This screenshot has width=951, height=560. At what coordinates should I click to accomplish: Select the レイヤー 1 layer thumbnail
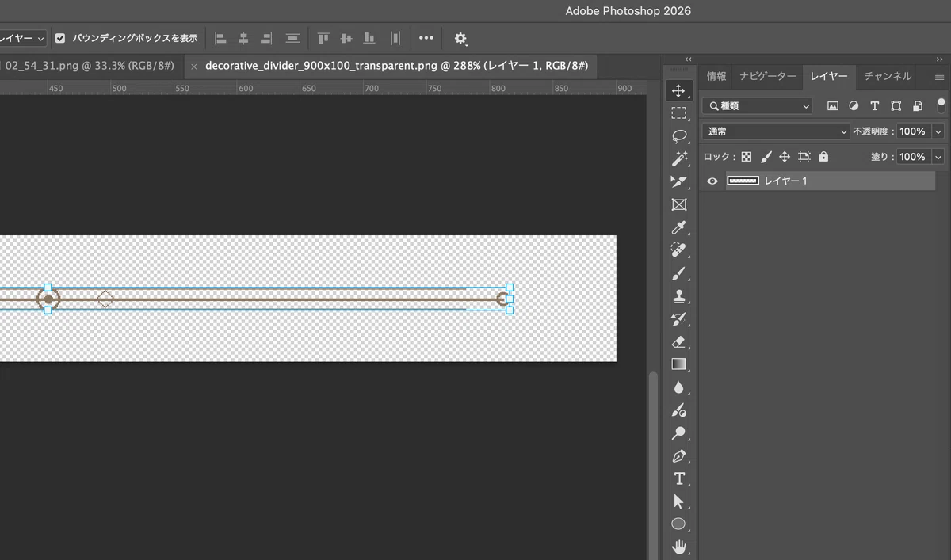click(743, 181)
